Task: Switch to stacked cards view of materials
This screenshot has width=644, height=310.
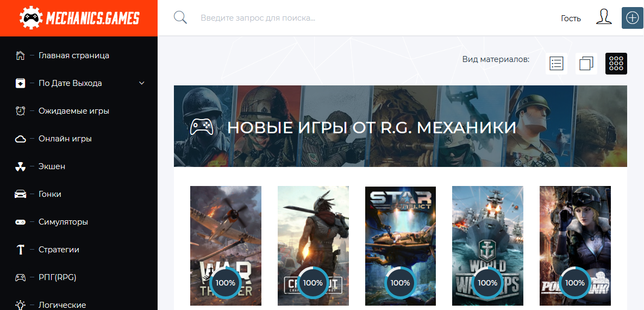Action: point(586,64)
